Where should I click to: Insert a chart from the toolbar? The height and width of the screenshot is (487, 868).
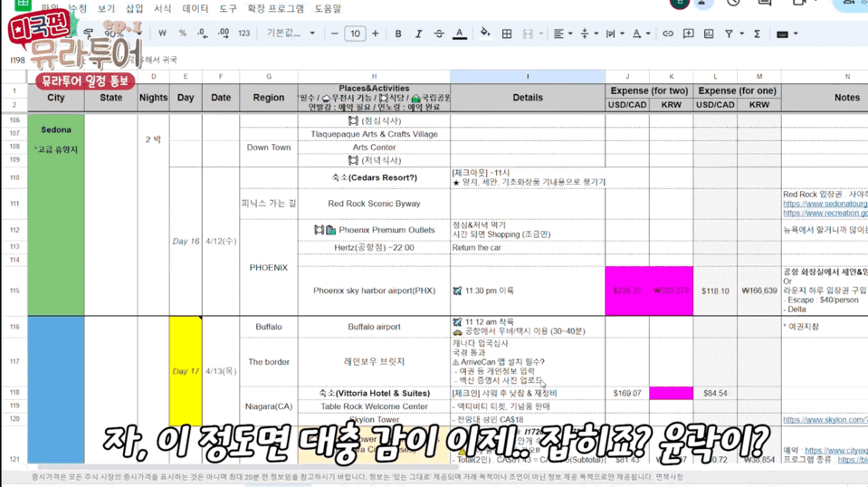[709, 33]
